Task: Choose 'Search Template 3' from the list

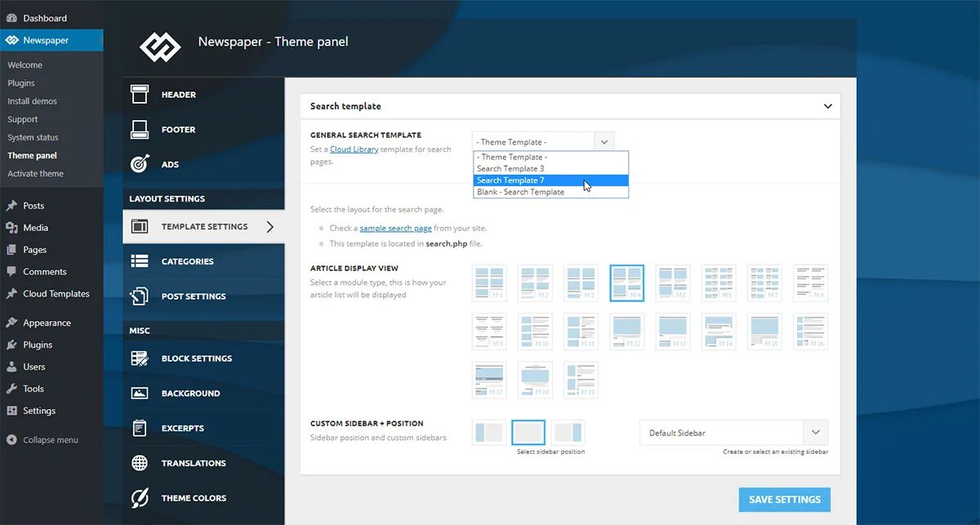Action: coord(551,168)
